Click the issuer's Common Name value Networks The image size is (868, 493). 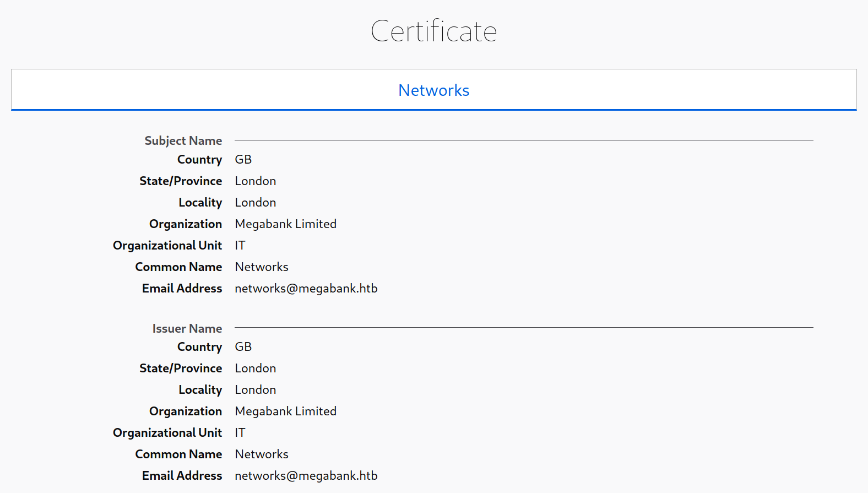point(261,454)
